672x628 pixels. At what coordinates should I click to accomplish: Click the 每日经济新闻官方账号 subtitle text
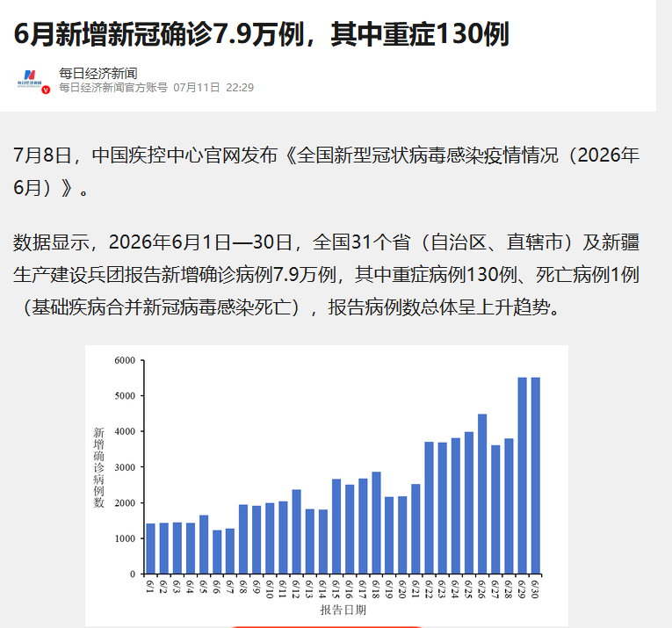(x=113, y=87)
